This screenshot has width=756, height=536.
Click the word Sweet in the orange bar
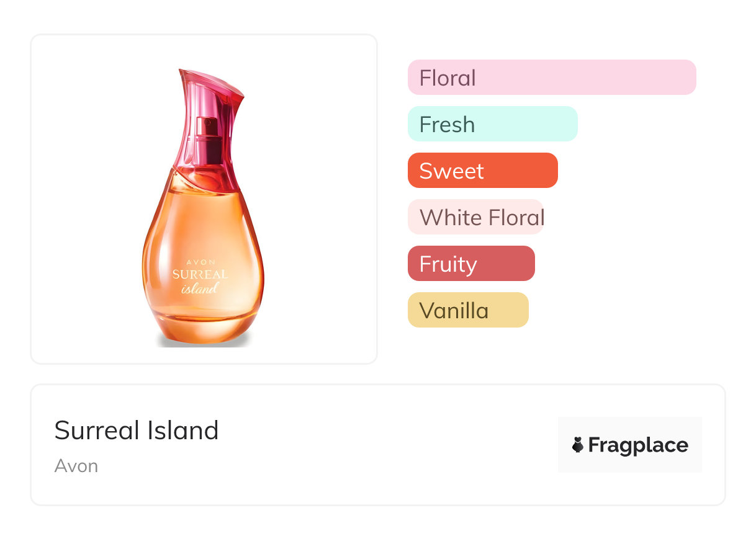(x=451, y=171)
